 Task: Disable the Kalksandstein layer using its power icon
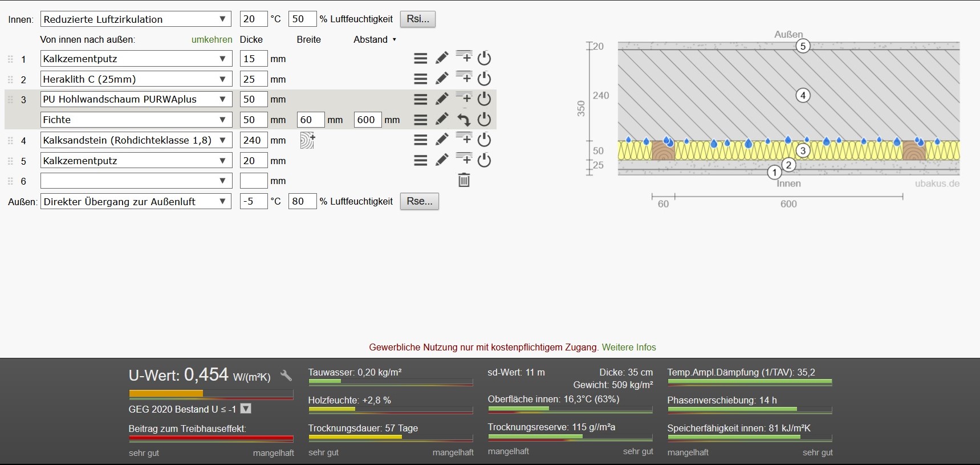[x=484, y=140]
